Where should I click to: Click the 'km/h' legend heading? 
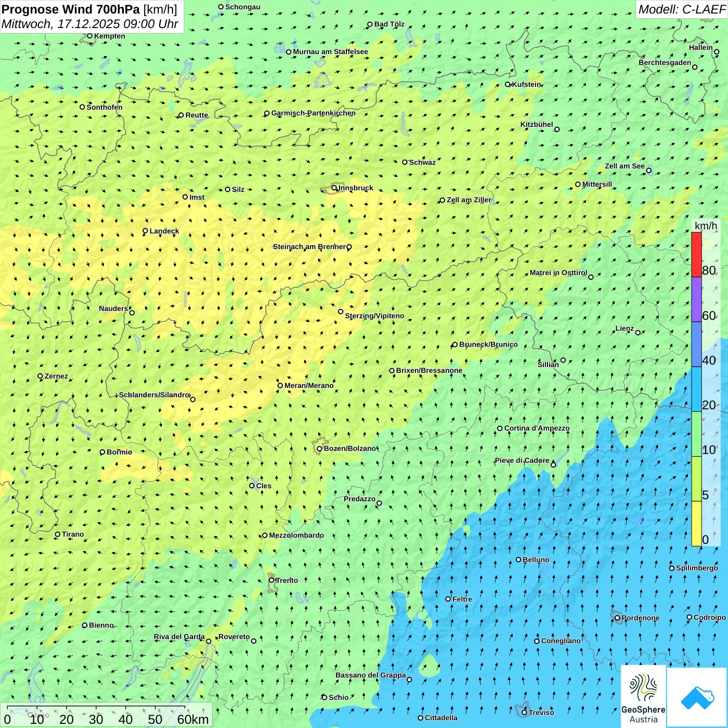coord(706,226)
